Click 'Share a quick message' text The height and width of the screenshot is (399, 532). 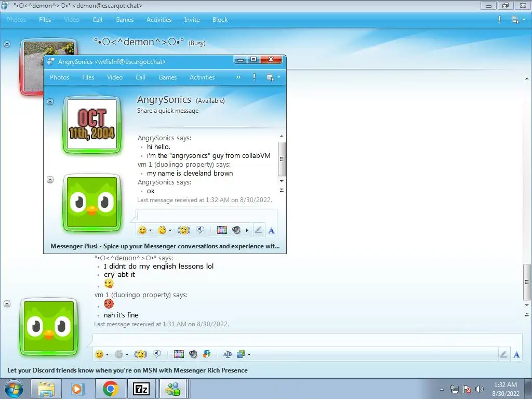(168, 111)
